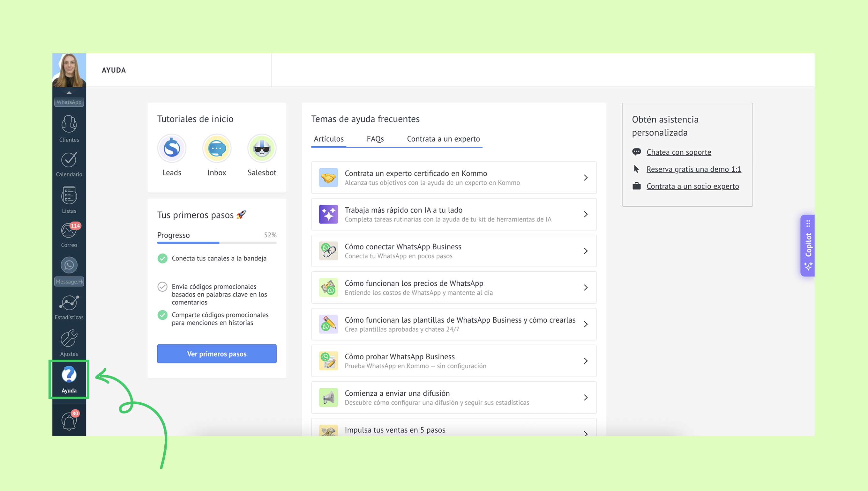868x491 pixels.
Task: Click the 'Ver primeros pasos' button
Action: click(x=217, y=354)
